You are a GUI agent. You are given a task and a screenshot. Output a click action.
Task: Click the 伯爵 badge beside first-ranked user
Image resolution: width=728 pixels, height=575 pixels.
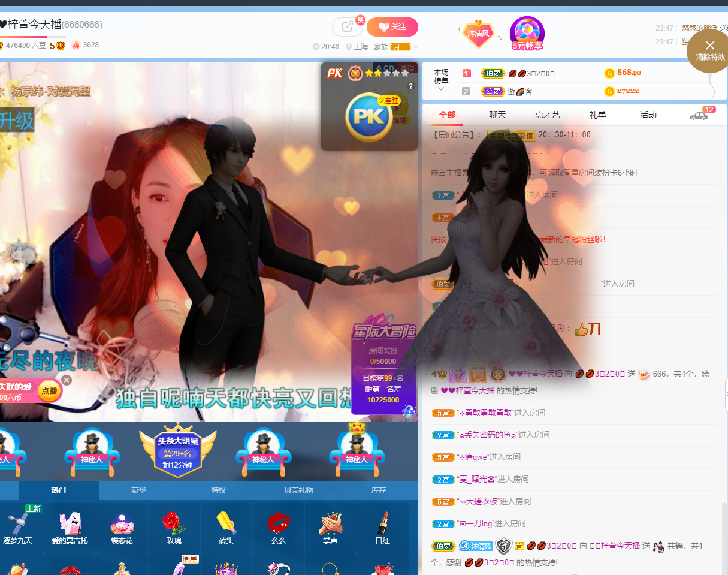pos(493,74)
